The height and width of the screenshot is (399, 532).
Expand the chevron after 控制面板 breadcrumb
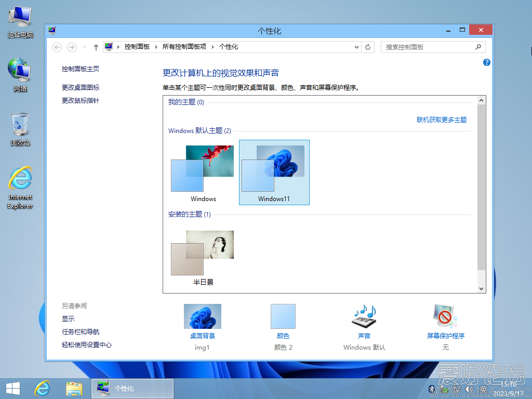156,47
